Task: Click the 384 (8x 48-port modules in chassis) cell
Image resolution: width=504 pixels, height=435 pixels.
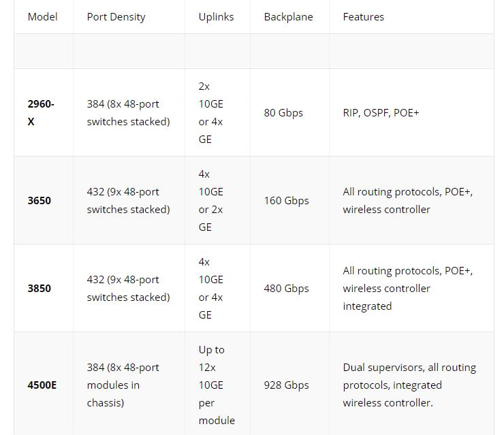Action: point(123,385)
